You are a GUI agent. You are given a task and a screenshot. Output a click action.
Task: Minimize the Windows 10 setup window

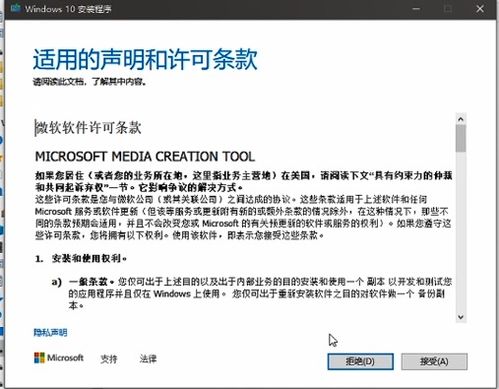coord(416,9)
